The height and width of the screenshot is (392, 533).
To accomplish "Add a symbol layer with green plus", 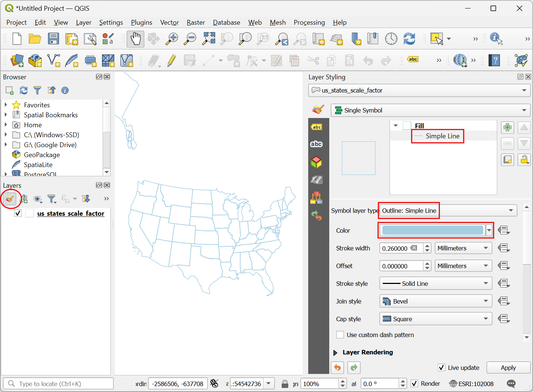I will pyautogui.click(x=508, y=128).
